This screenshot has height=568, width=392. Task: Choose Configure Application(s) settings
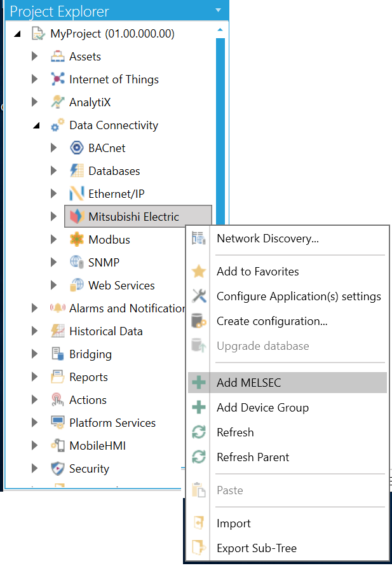pyautogui.click(x=288, y=296)
